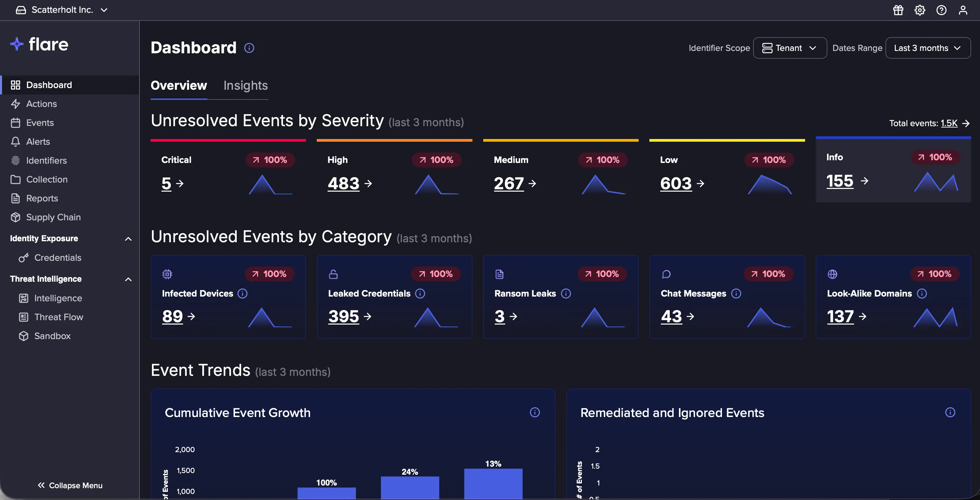Click the Infected Devices chip icon
The image size is (980, 500).
167,274
